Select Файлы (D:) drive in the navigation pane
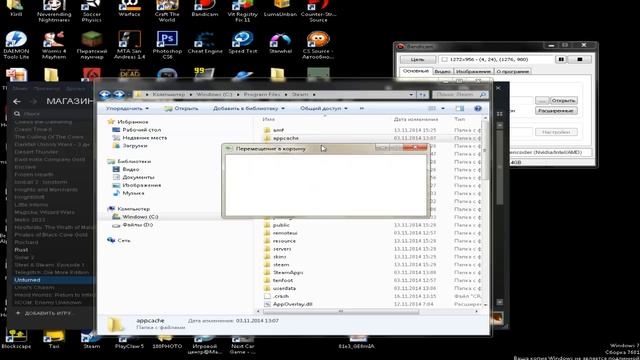 tap(133, 225)
